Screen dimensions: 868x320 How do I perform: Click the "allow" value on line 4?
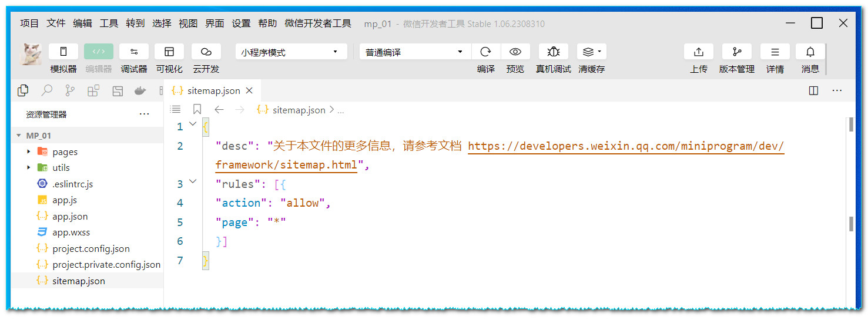[303, 203]
